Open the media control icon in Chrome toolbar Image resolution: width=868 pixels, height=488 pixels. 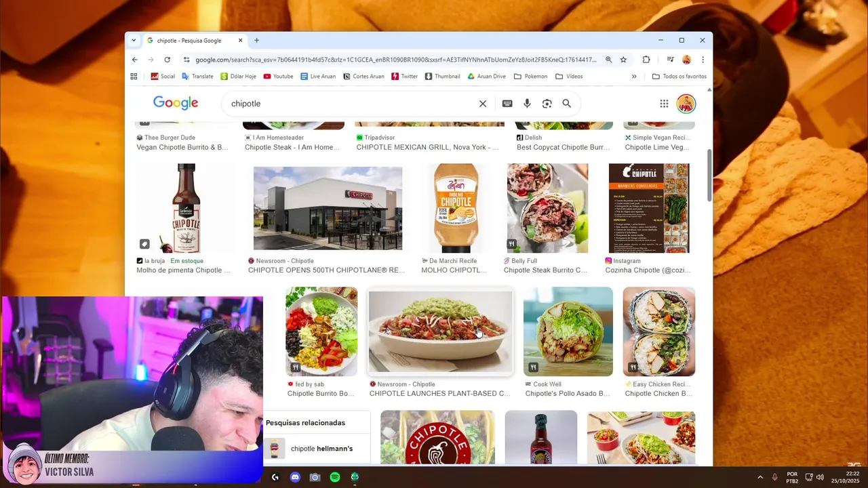point(670,60)
